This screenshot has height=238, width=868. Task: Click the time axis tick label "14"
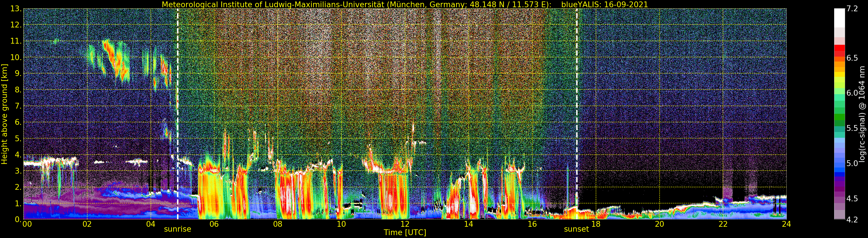coord(468,224)
